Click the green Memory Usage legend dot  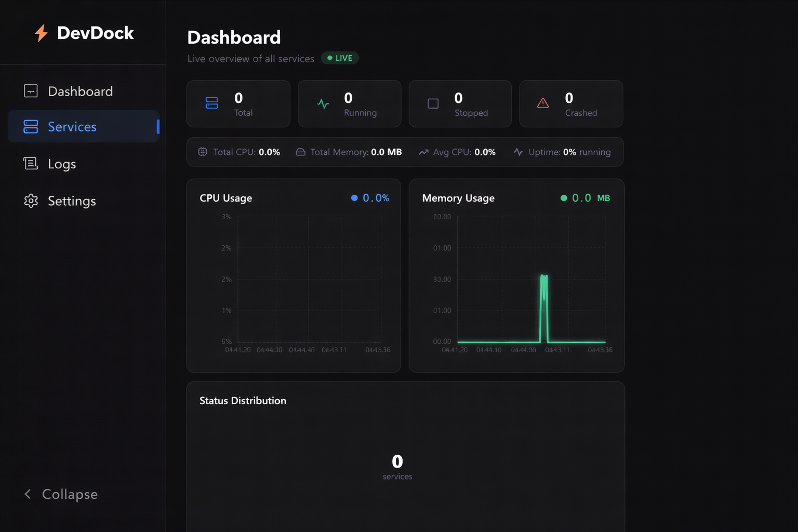pos(564,198)
